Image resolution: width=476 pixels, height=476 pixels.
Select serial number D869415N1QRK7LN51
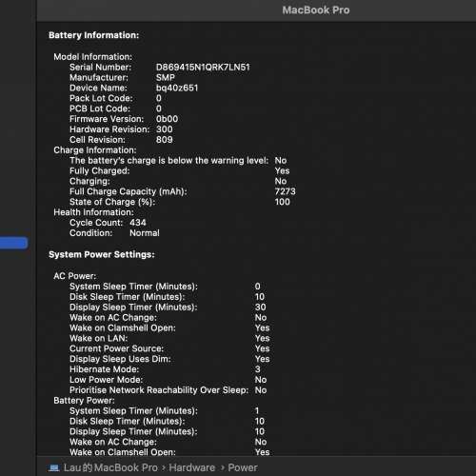(203, 68)
